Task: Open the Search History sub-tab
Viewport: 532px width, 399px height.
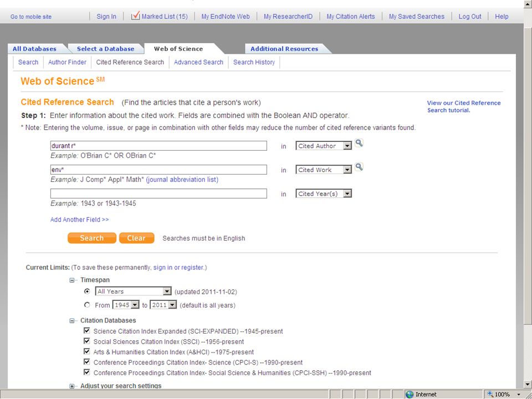Action: pos(254,62)
